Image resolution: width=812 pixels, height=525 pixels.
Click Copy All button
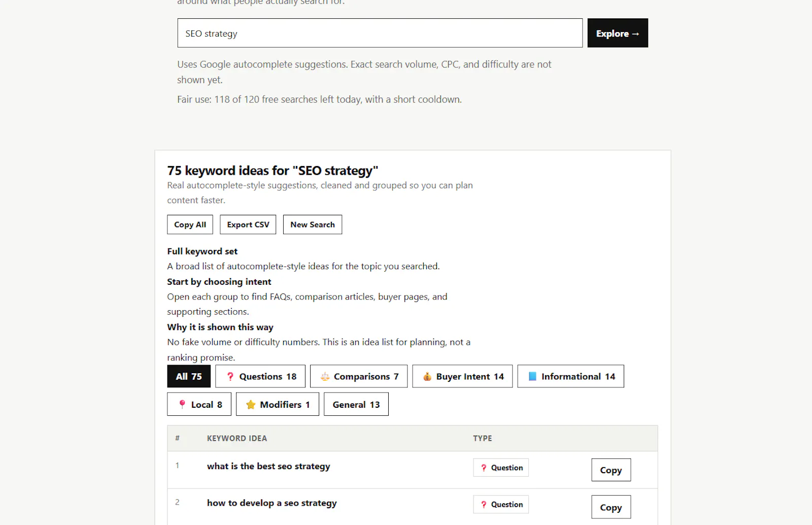(x=190, y=224)
